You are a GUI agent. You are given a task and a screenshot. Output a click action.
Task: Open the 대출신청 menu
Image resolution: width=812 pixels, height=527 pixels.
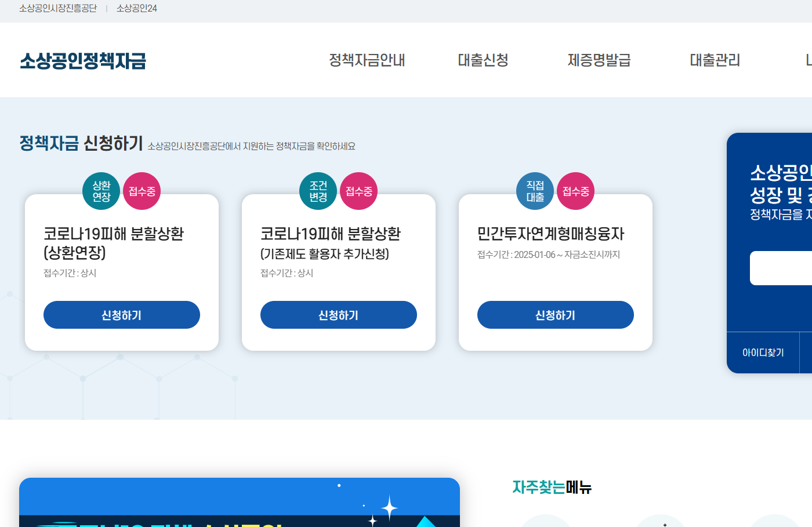click(x=482, y=60)
